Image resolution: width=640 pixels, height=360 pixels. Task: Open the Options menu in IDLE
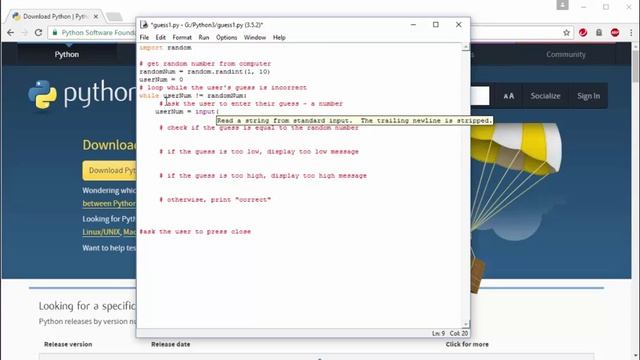pos(227,37)
